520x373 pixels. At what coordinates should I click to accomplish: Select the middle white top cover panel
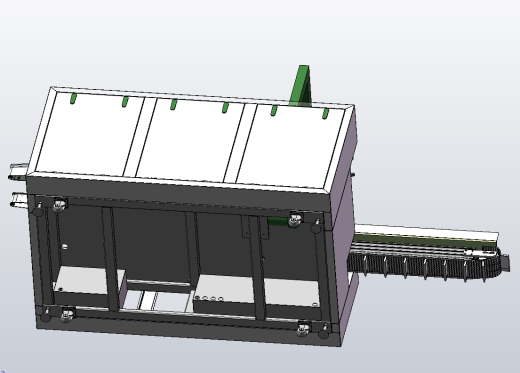190,140
